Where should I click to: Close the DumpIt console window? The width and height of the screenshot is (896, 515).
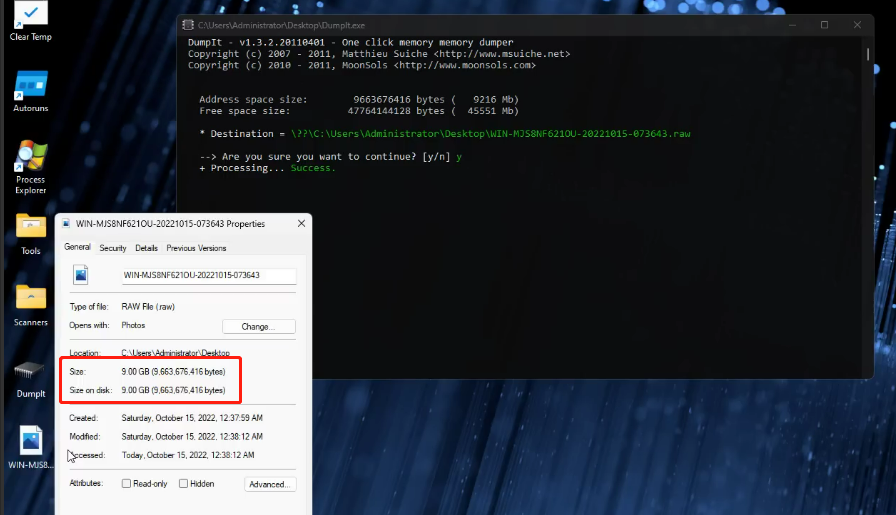[x=857, y=25]
